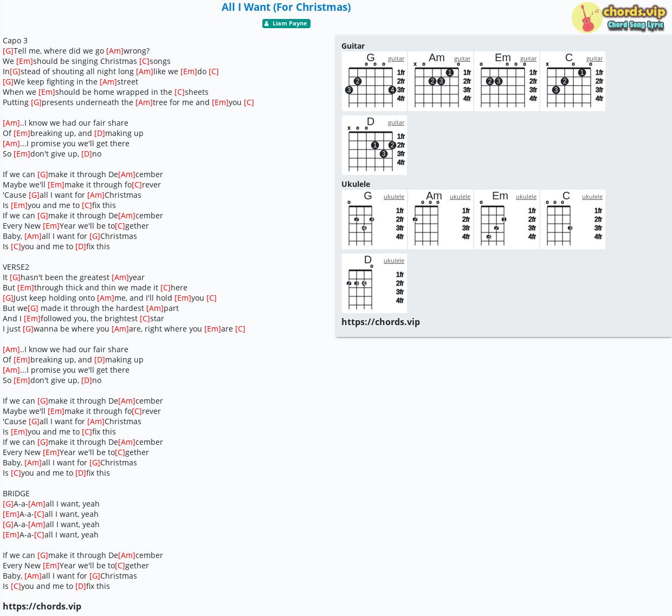The height and width of the screenshot is (616, 672).
Task: Open the https://chords.vip link under the ukulele chords
Action: coord(380,322)
